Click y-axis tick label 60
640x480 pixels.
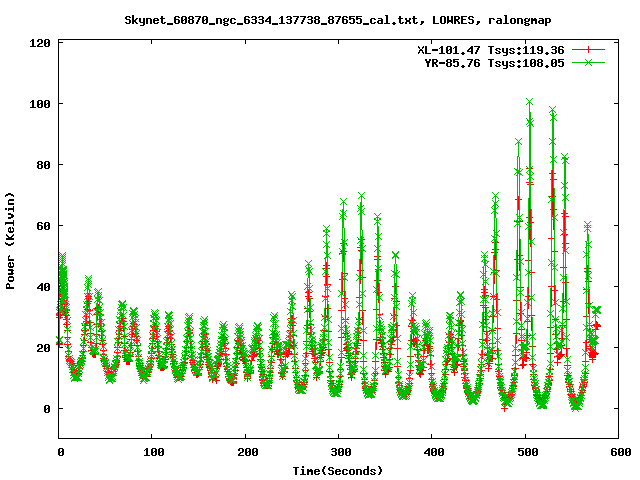coord(44,226)
